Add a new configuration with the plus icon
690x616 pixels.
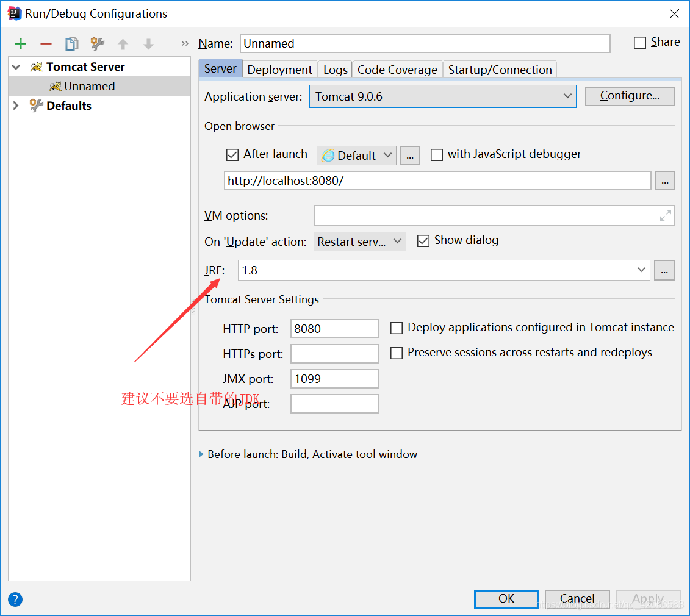[21, 44]
